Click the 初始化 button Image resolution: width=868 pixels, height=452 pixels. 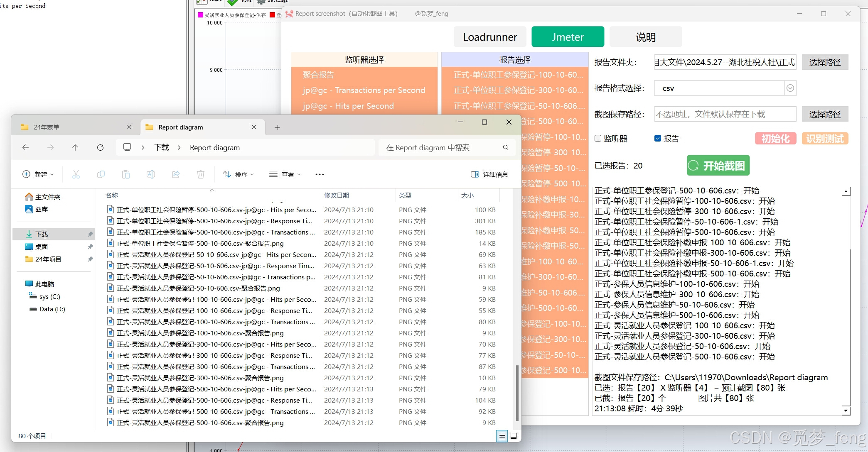pos(775,138)
